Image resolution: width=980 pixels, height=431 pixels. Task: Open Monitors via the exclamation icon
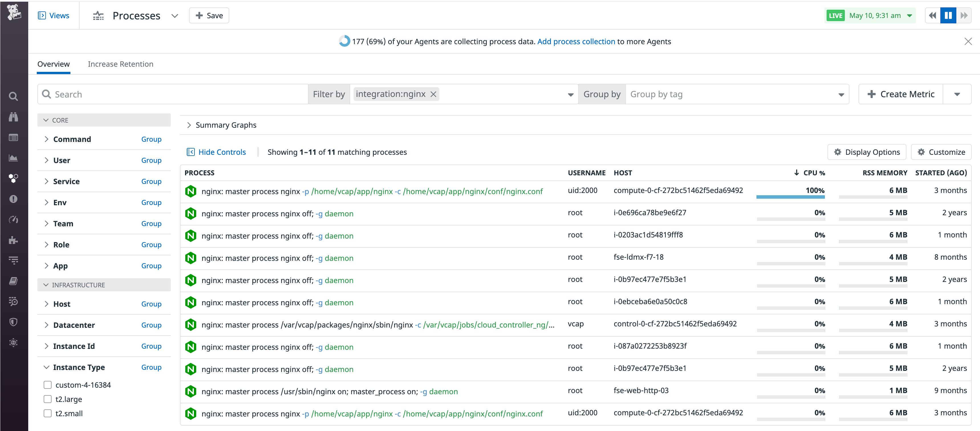tap(13, 199)
